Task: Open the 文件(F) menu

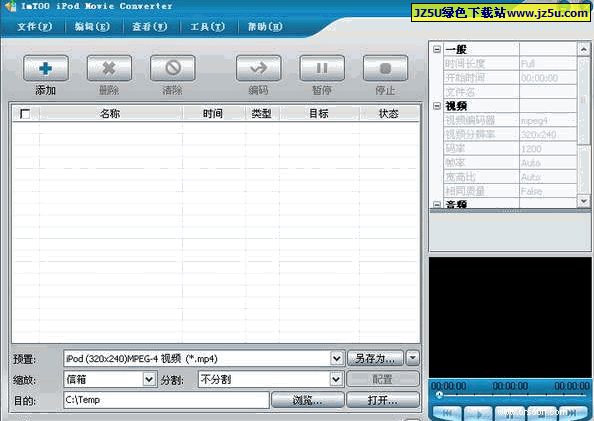Action: 35,27
